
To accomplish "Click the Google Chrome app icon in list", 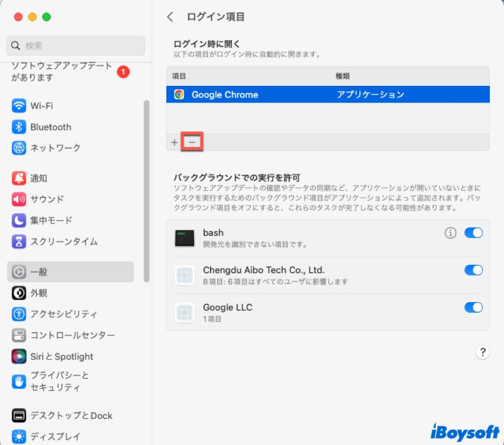I will [179, 94].
